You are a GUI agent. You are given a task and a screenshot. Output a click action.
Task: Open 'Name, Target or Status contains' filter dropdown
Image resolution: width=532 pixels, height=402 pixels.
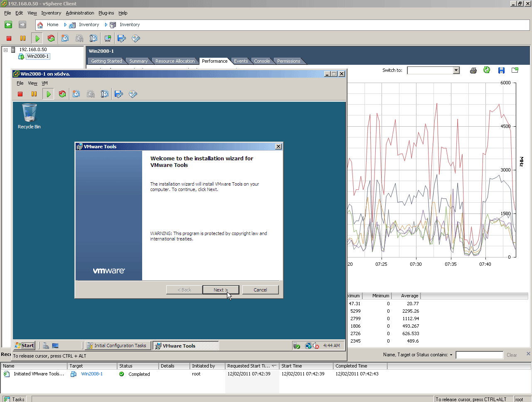click(x=451, y=355)
